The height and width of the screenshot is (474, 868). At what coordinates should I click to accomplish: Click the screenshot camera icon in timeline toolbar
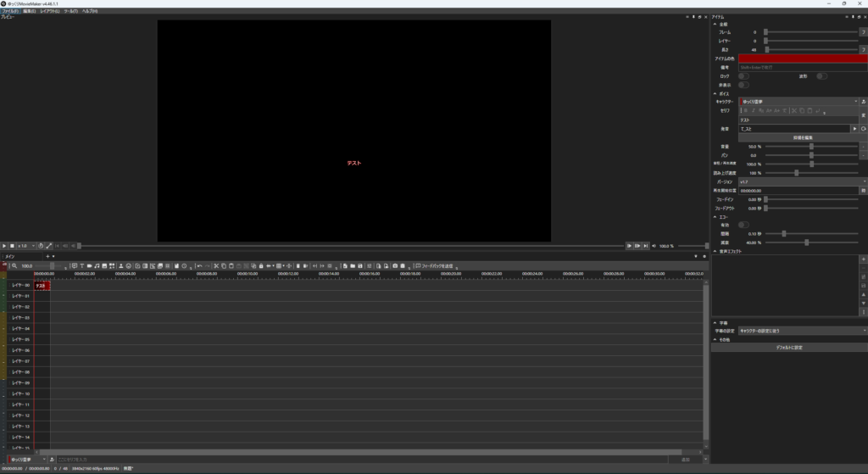[395, 265]
